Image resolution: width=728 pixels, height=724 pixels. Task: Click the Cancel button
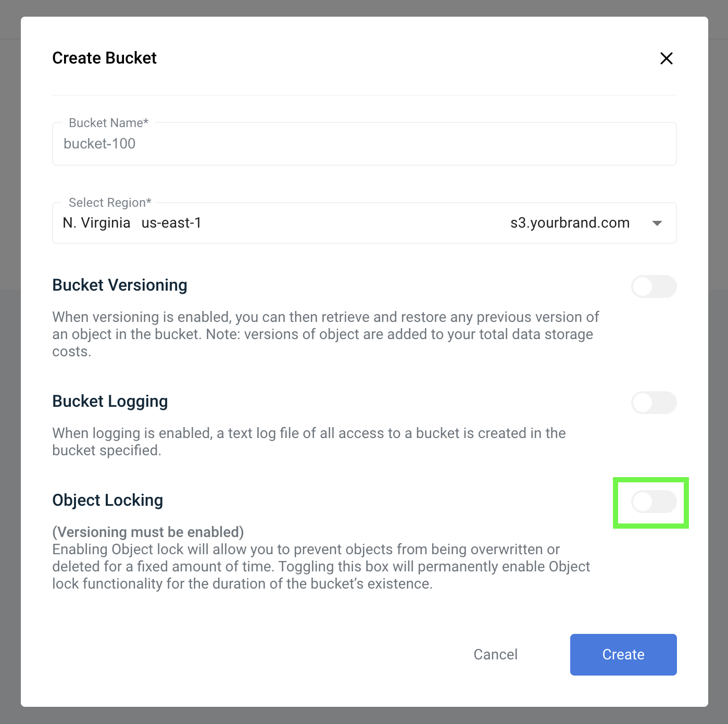pyautogui.click(x=495, y=655)
